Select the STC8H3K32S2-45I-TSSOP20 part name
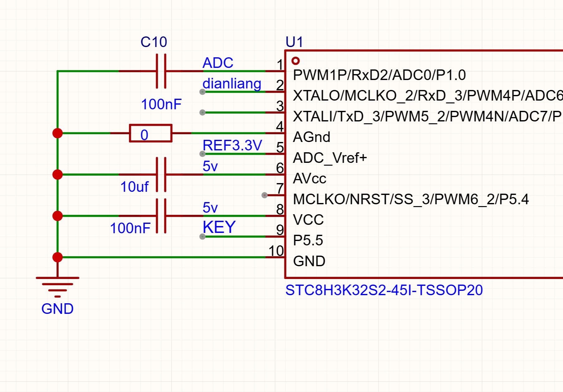 (x=384, y=290)
